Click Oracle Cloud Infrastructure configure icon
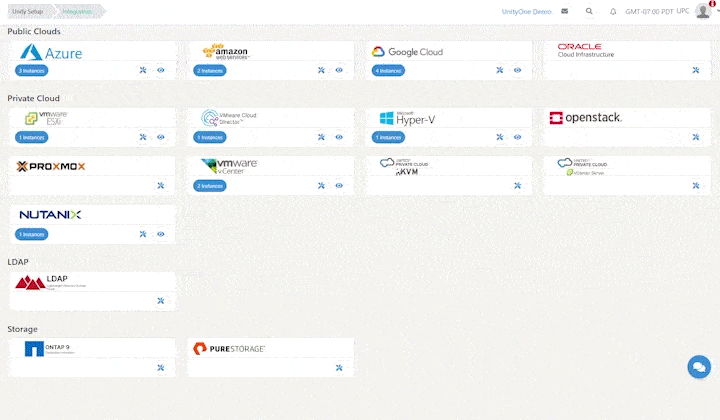Image resolution: width=720 pixels, height=420 pixels. pyautogui.click(x=696, y=70)
